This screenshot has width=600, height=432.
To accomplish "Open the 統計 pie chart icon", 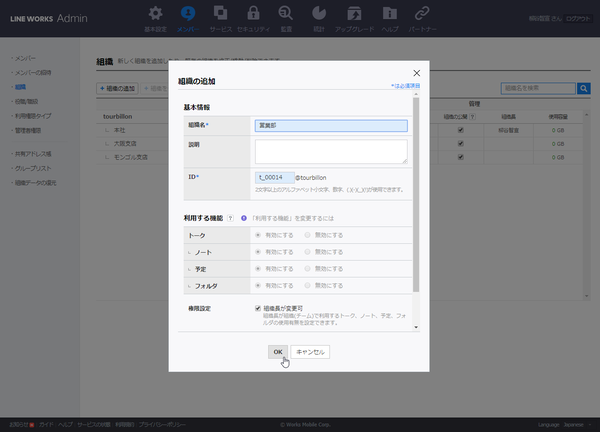I will click(320, 14).
